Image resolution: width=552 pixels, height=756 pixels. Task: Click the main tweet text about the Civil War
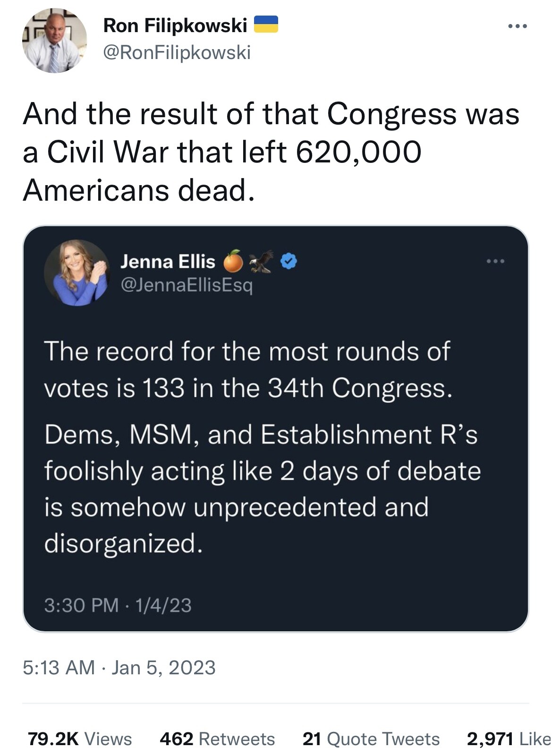coord(271,152)
